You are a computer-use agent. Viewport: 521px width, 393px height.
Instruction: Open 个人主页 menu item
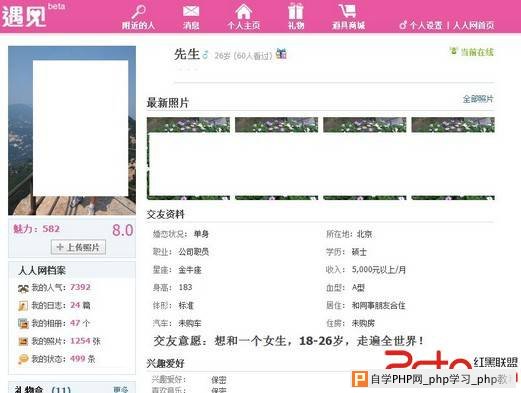[244, 25]
